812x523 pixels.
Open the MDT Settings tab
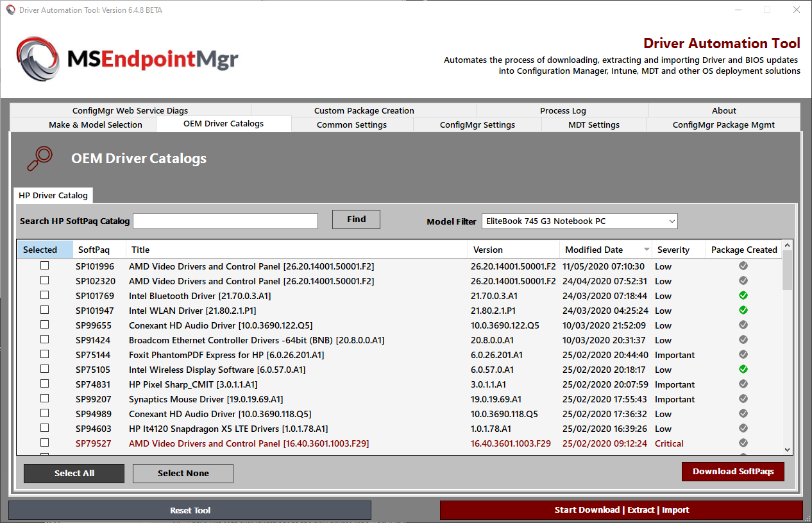[594, 124]
